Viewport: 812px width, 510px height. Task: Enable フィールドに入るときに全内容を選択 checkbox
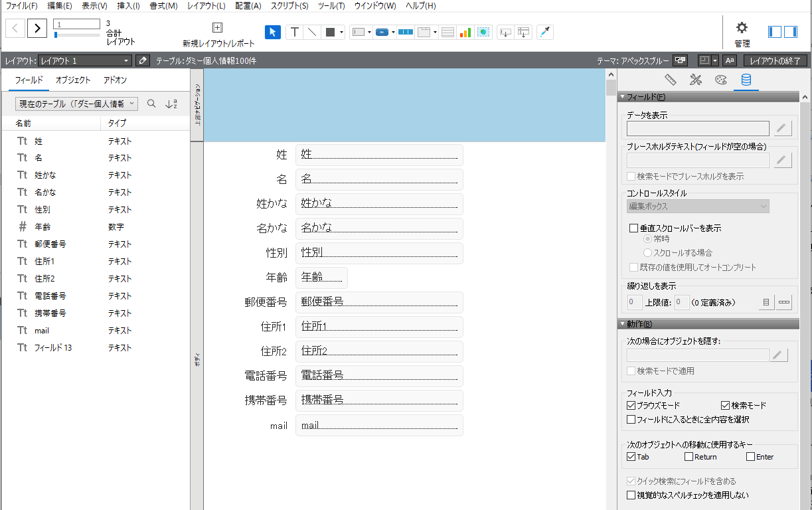click(x=631, y=420)
